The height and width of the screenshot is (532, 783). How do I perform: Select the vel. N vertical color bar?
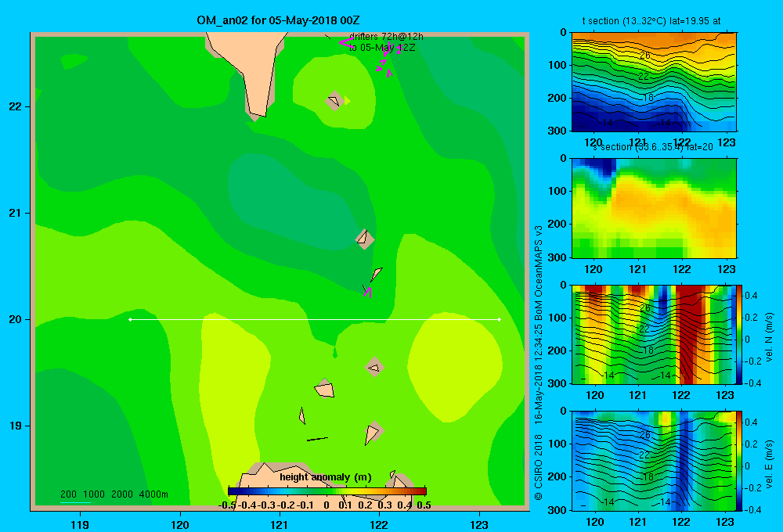click(739, 334)
